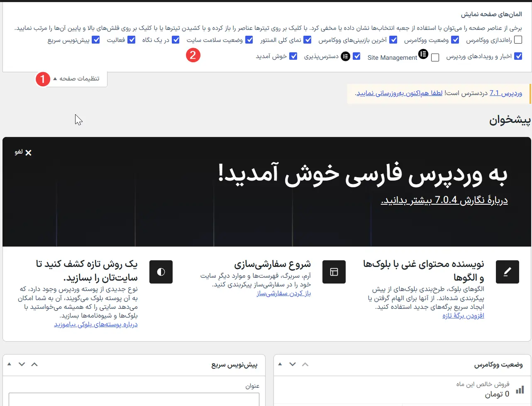Move پیش‌نویس سریع box down
Screen dimensions: 532x406
click(x=22, y=364)
